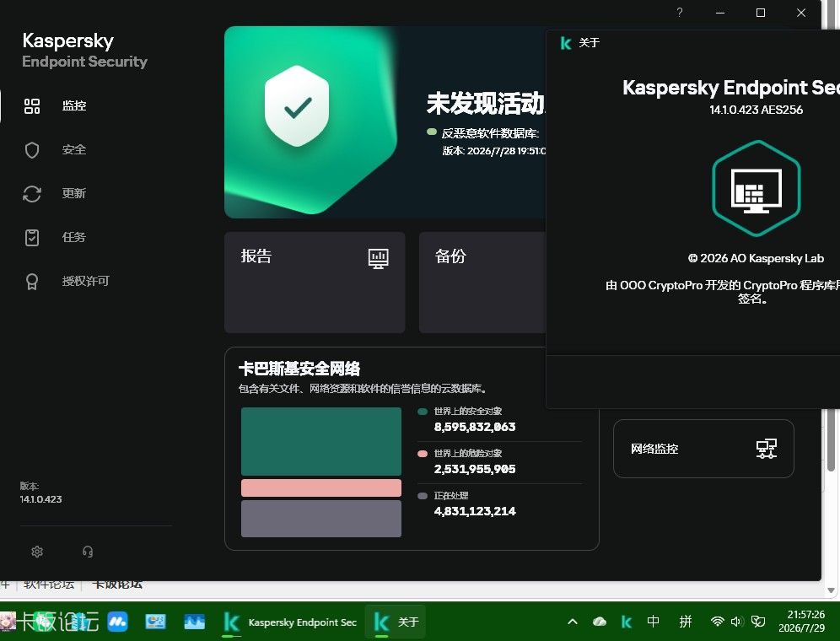Screen dimensions: 840x641
Task: Click the 卡巴斯基安全网络 heading
Action: (299, 369)
